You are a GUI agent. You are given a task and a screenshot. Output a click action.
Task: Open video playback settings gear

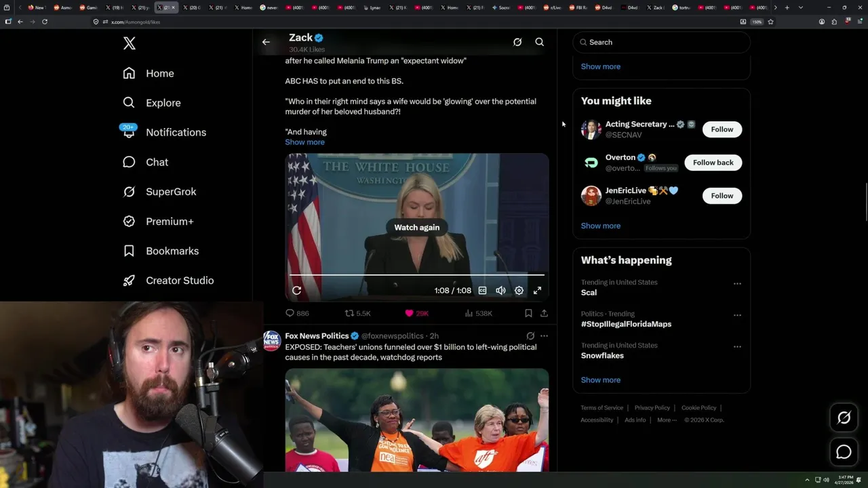coord(519,290)
